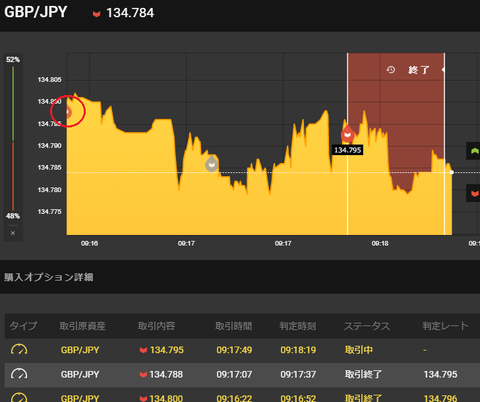Click the 134.796 settlement rate cell
Image resolution: width=480 pixels, height=402 pixels.
[x=440, y=398]
